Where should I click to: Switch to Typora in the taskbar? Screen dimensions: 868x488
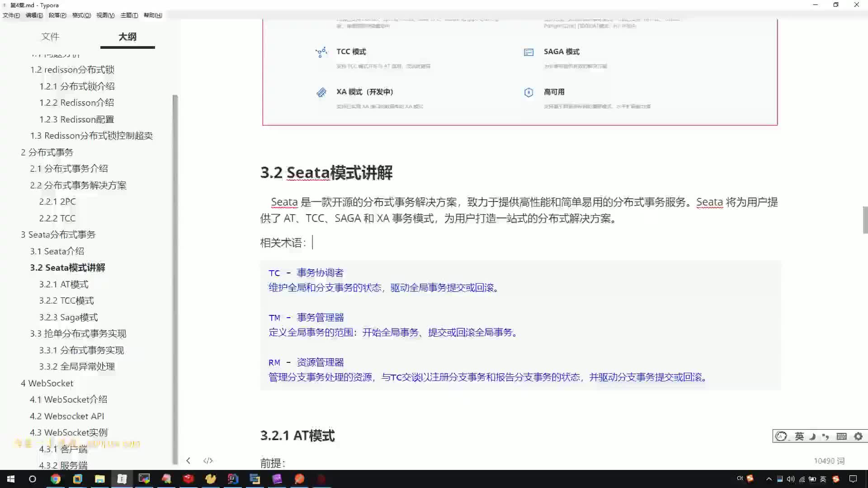point(122,479)
